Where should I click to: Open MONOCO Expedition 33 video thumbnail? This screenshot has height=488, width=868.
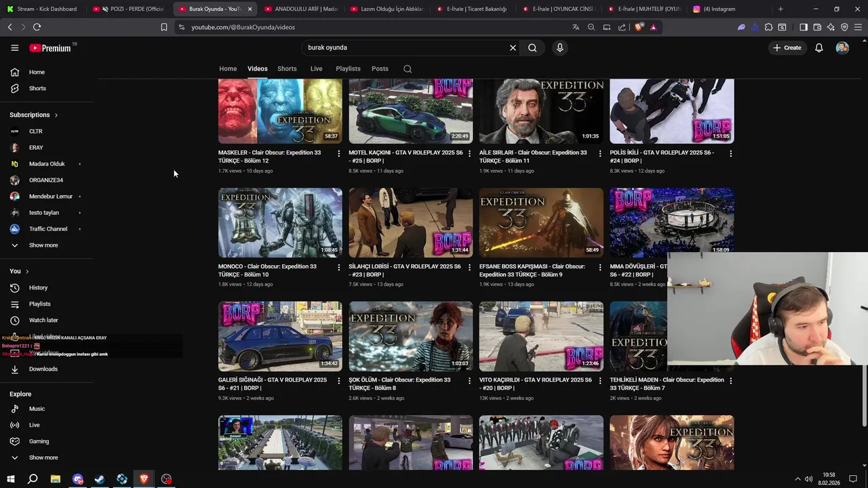point(280,222)
